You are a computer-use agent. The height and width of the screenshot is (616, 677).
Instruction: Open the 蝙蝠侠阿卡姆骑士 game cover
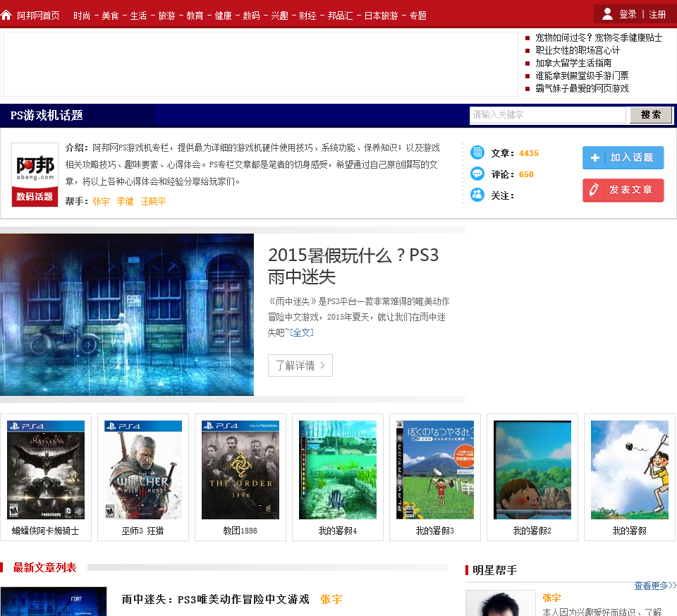[x=46, y=470]
